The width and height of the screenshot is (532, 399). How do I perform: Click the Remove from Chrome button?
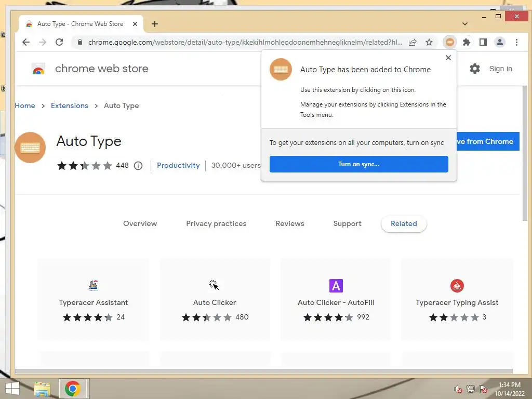tap(488, 141)
